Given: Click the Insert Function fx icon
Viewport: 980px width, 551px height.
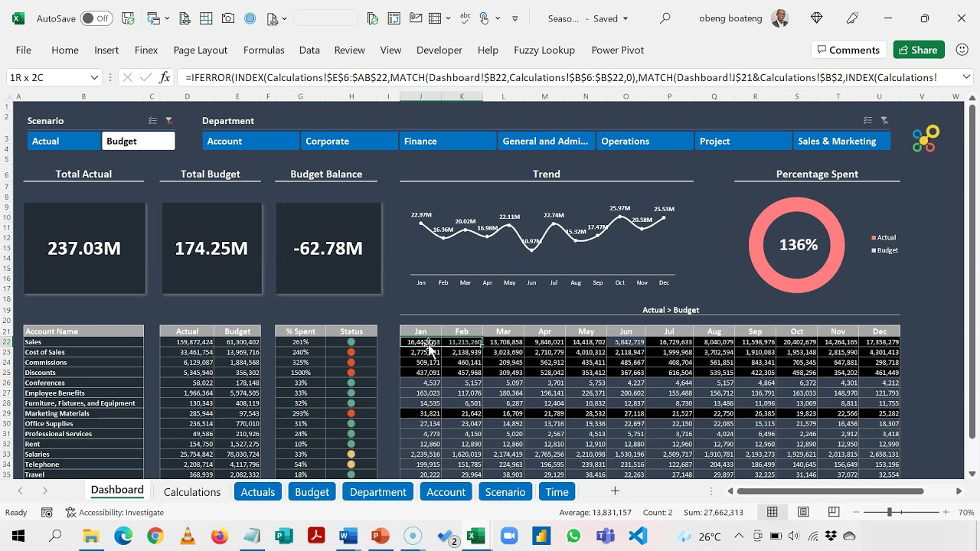Looking at the screenshot, I should click(165, 77).
